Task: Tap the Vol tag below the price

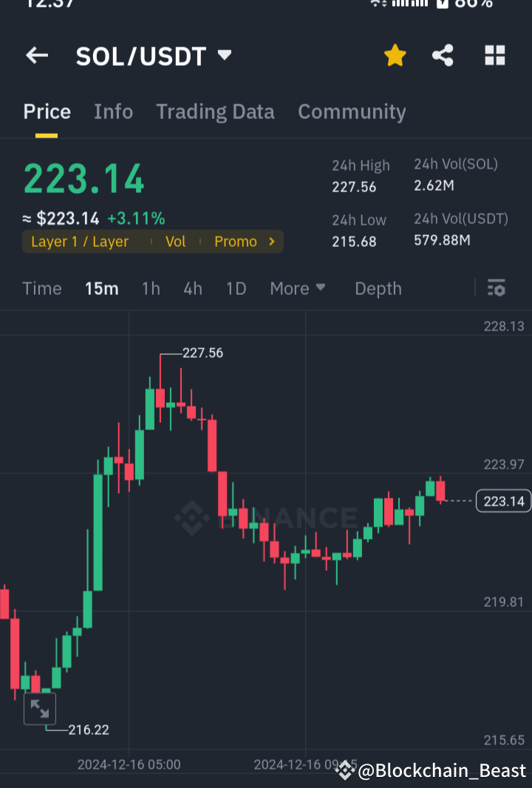Action: click(176, 241)
